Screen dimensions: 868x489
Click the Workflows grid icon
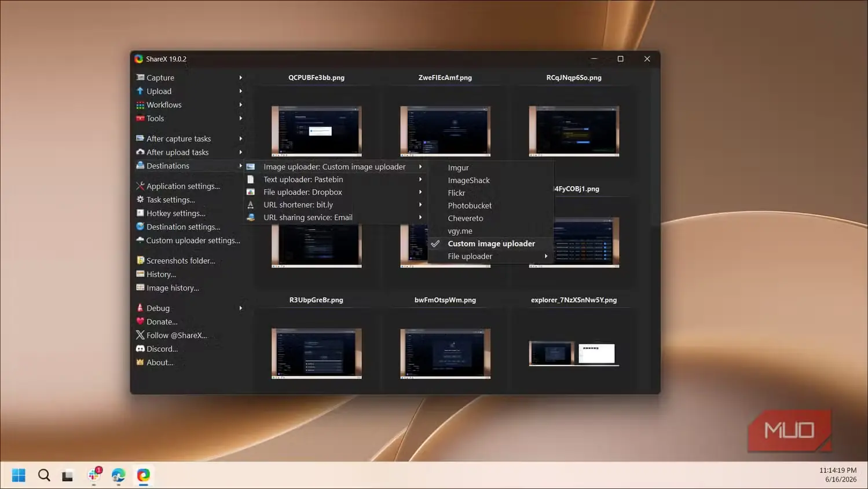pos(140,105)
